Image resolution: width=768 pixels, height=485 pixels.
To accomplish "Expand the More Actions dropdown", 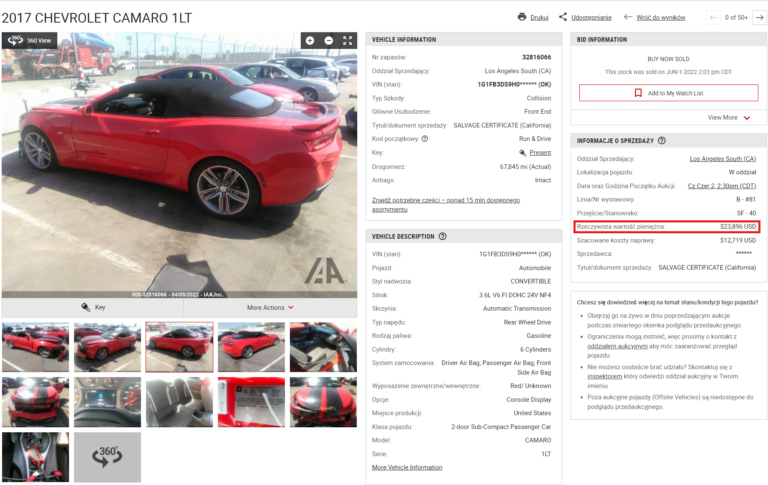I will (270, 308).
